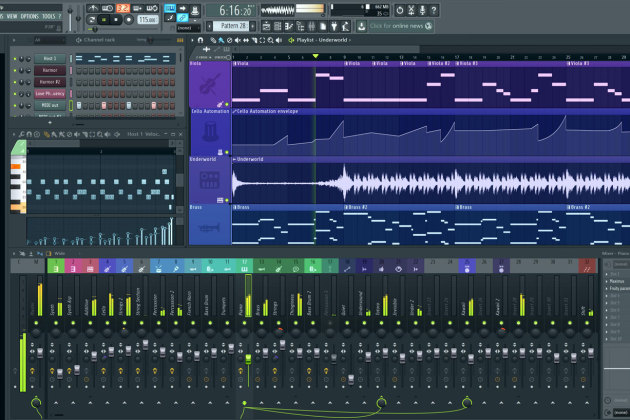Expand the Maximus effect slot in mixer
The image size is (630, 420).
607,281
